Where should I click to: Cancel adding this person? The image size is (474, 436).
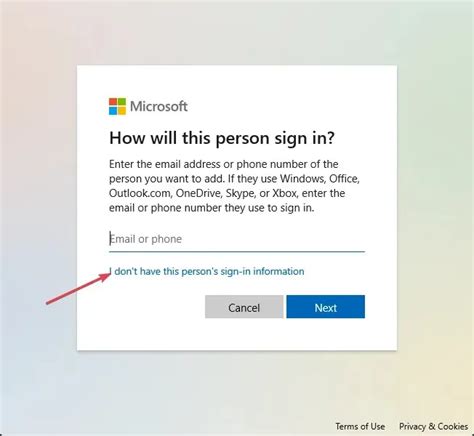click(x=244, y=307)
